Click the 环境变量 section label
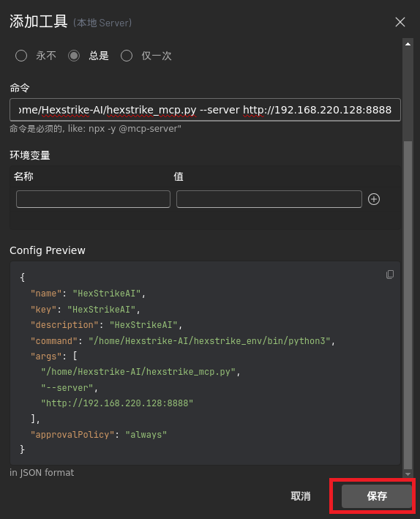The height and width of the screenshot is (519, 420). point(30,155)
